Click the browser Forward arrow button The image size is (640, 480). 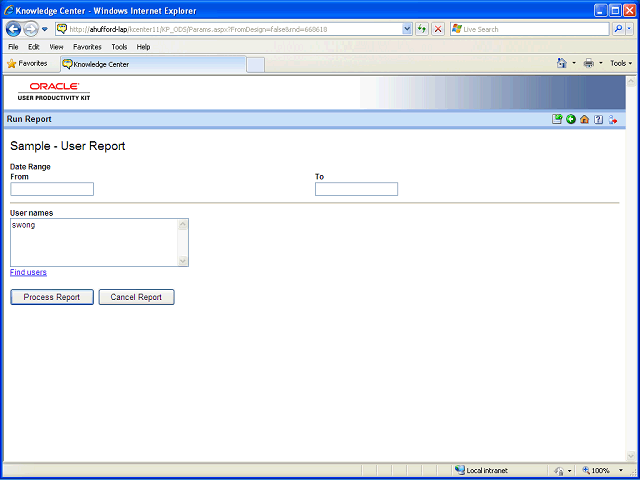click(x=30, y=29)
